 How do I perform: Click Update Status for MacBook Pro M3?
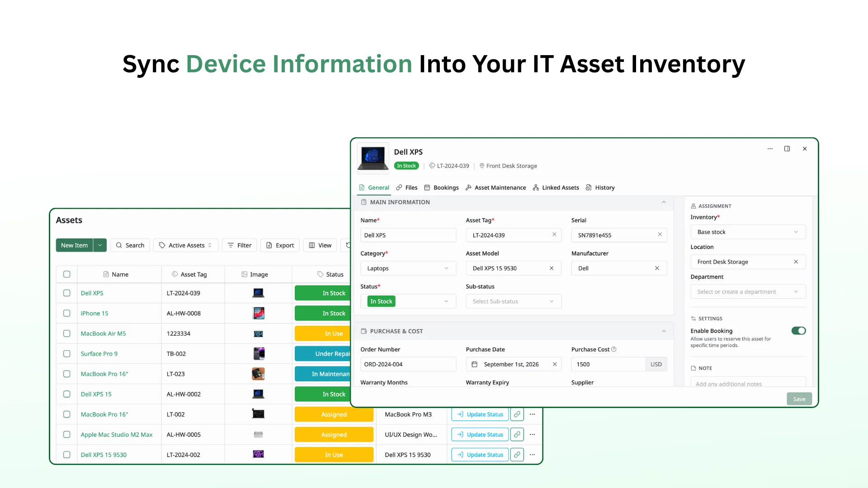pos(480,414)
